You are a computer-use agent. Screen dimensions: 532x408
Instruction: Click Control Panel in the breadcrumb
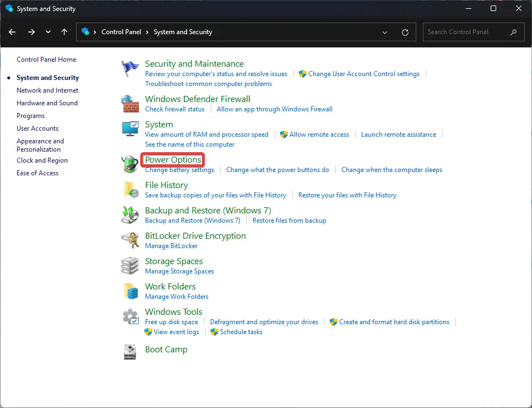pos(121,32)
